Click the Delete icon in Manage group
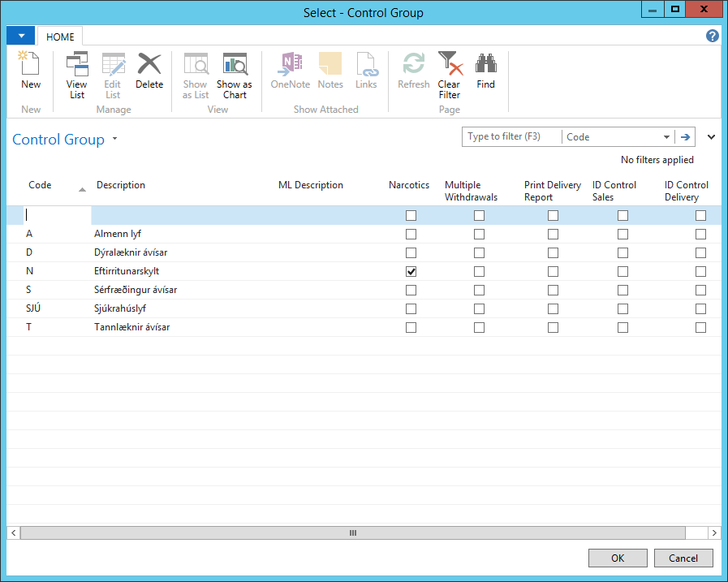Viewport: 728px width, 582px height. 149,71
